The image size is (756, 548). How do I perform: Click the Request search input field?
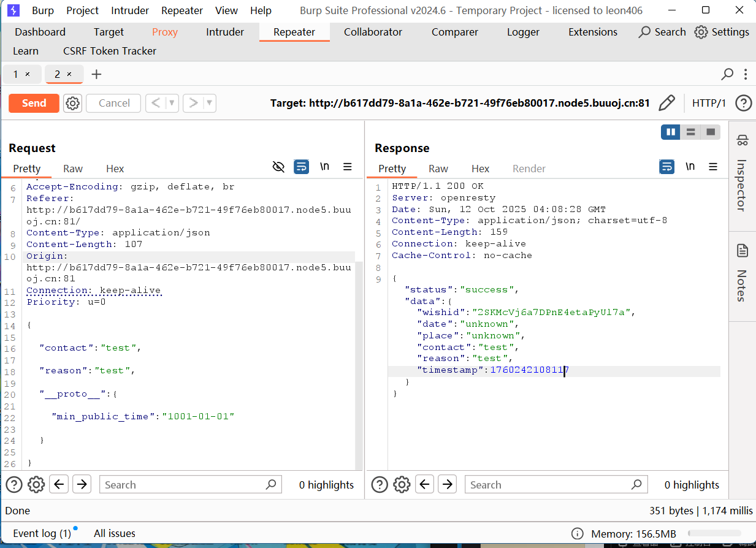pos(184,485)
